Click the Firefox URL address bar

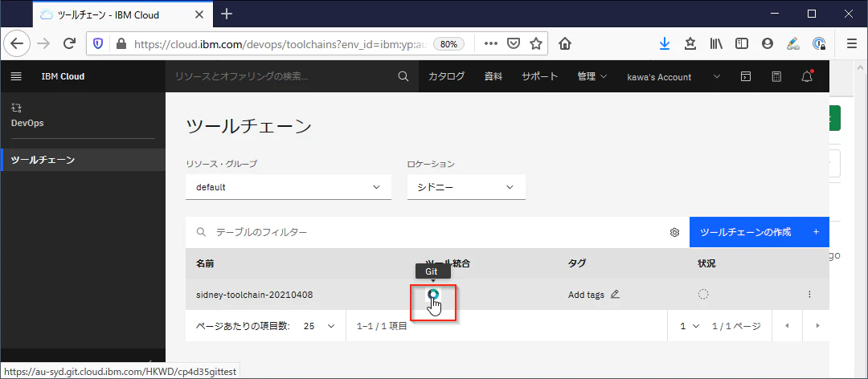pos(280,43)
